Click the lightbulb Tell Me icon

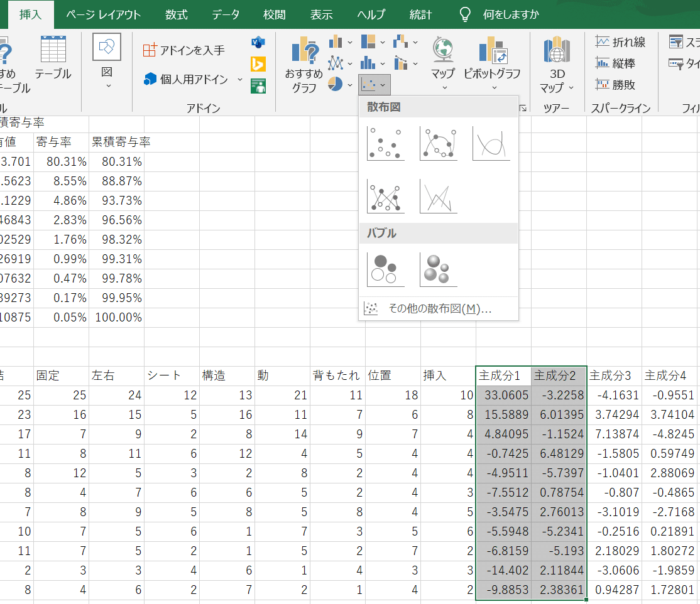point(465,14)
